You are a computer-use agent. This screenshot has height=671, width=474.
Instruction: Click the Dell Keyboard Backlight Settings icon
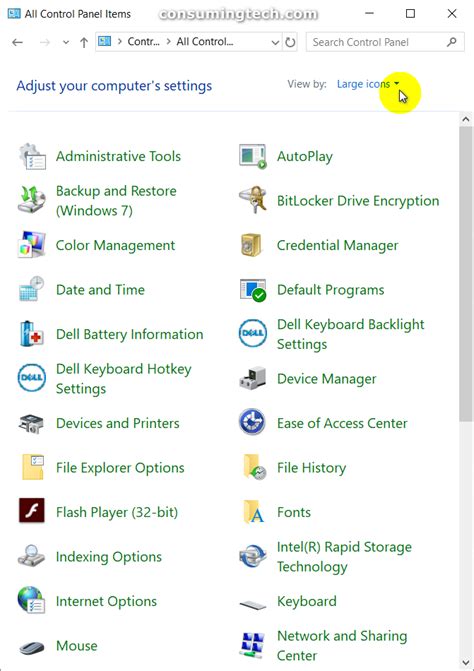(x=253, y=334)
